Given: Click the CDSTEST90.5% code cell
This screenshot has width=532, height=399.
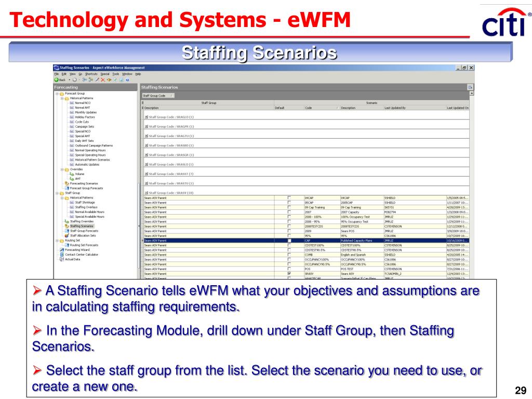Looking at the screenshot, I should [322, 250].
